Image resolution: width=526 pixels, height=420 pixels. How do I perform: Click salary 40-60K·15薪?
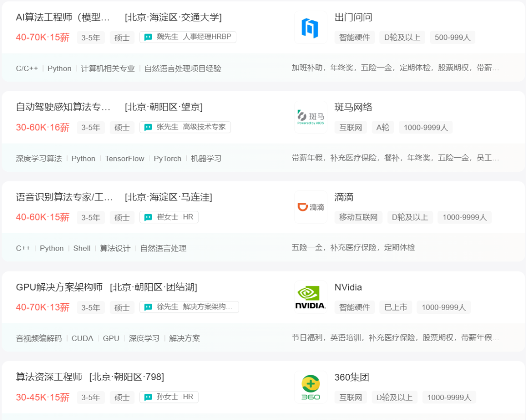(x=42, y=217)
